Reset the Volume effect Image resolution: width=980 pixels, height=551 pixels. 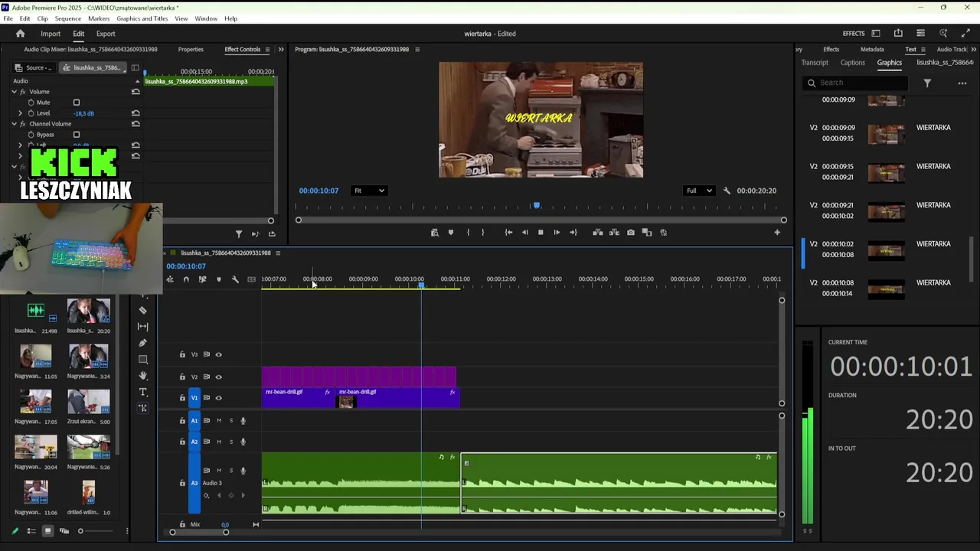(x=136, y=92)
